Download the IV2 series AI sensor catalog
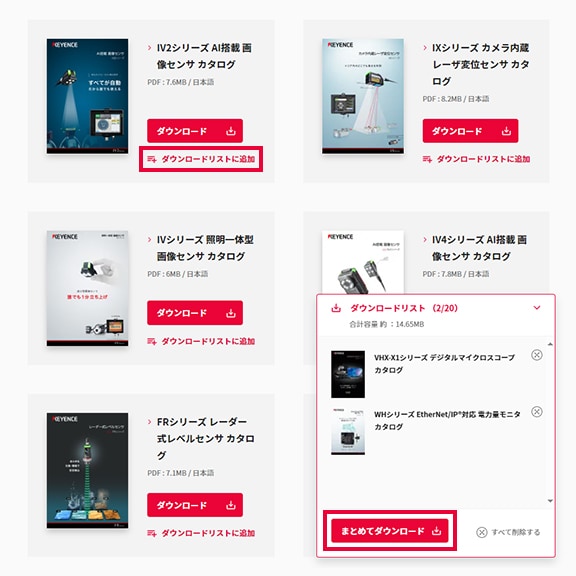This screenshot has height=576, width=576. pos(195,131)
